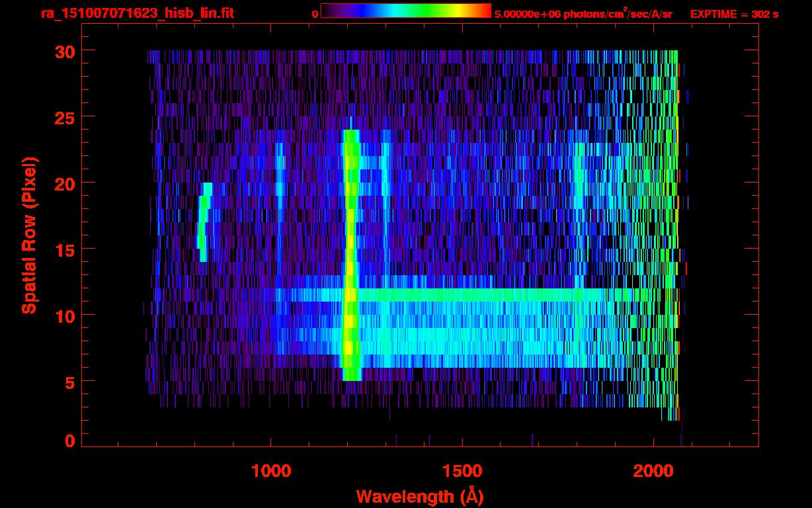Click the 0 minimum value of color scale

coord(315,14)
